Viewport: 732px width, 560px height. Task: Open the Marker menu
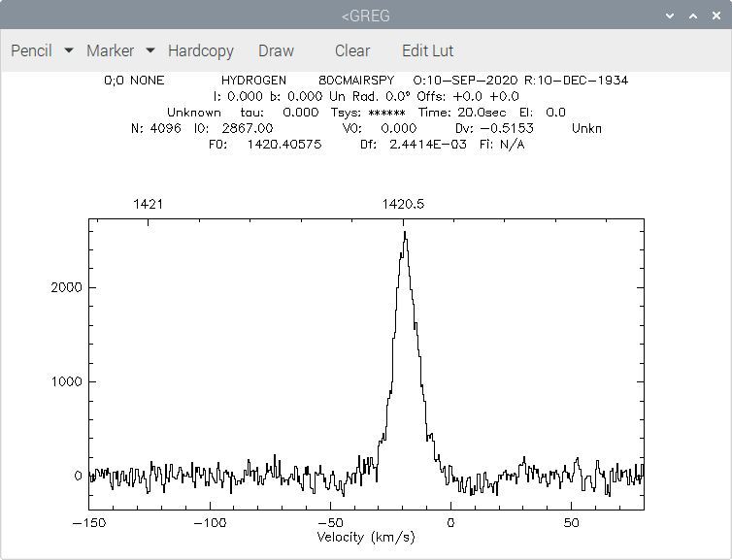pos(110,50)
